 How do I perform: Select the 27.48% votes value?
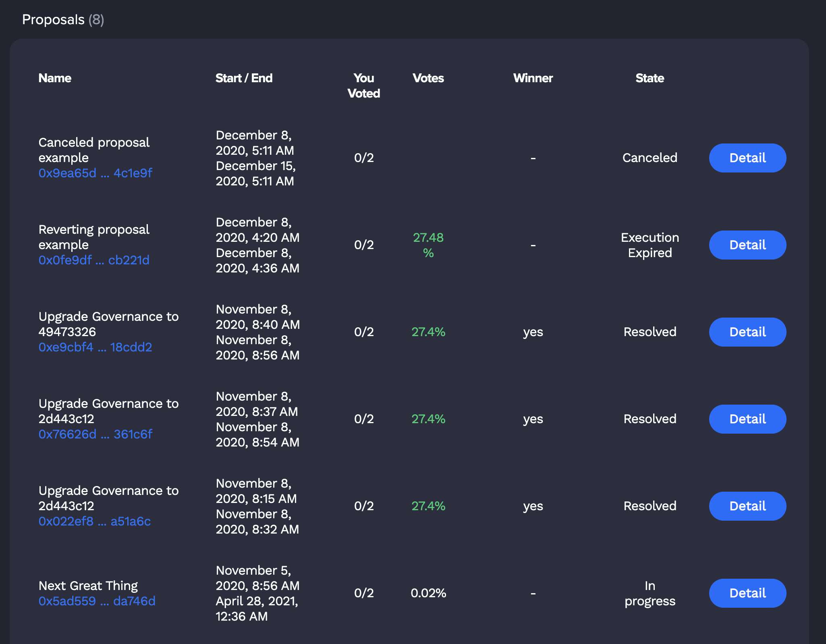coord(428,245)
